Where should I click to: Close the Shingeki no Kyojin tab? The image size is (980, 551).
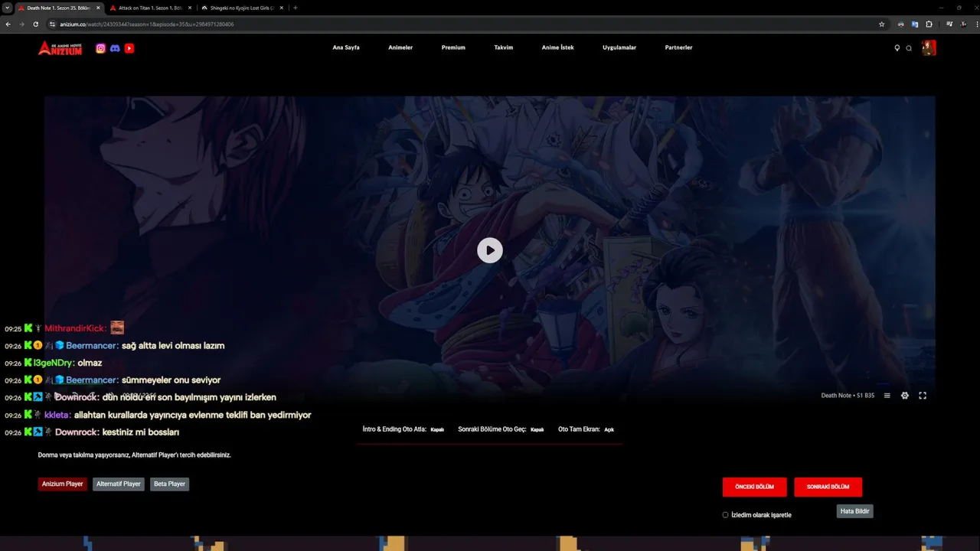282,8
